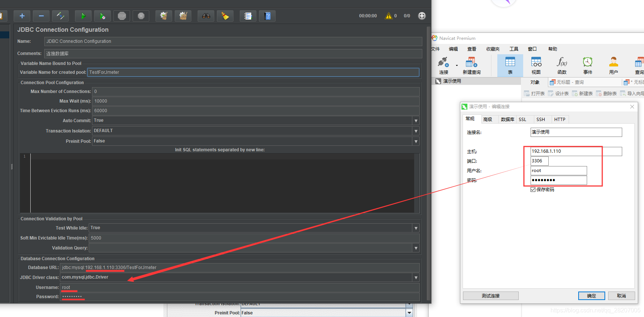Click Navicat 连接 (Connection) toolbar icon
This screenshot has width=644, height=317.
pos(443,66)
